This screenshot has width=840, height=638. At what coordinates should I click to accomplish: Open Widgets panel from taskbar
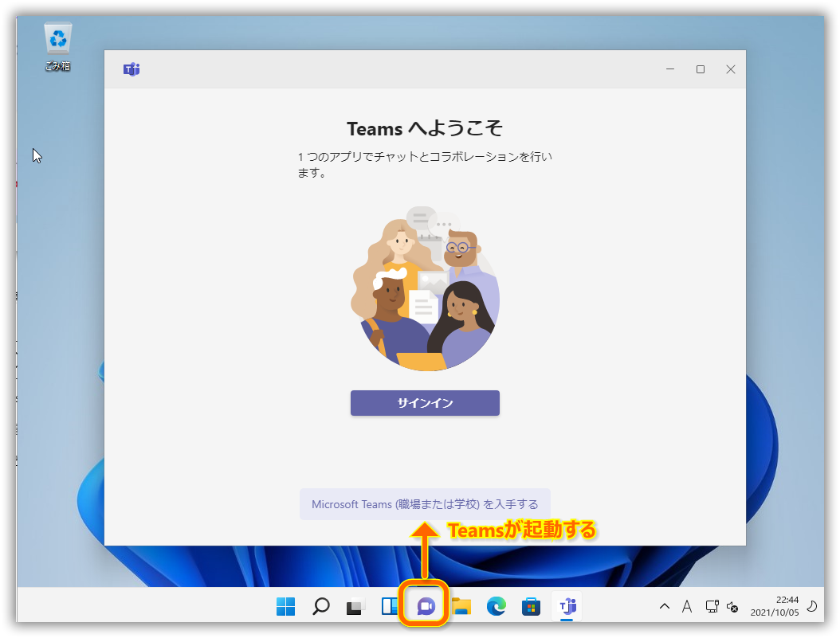(390, 606)
